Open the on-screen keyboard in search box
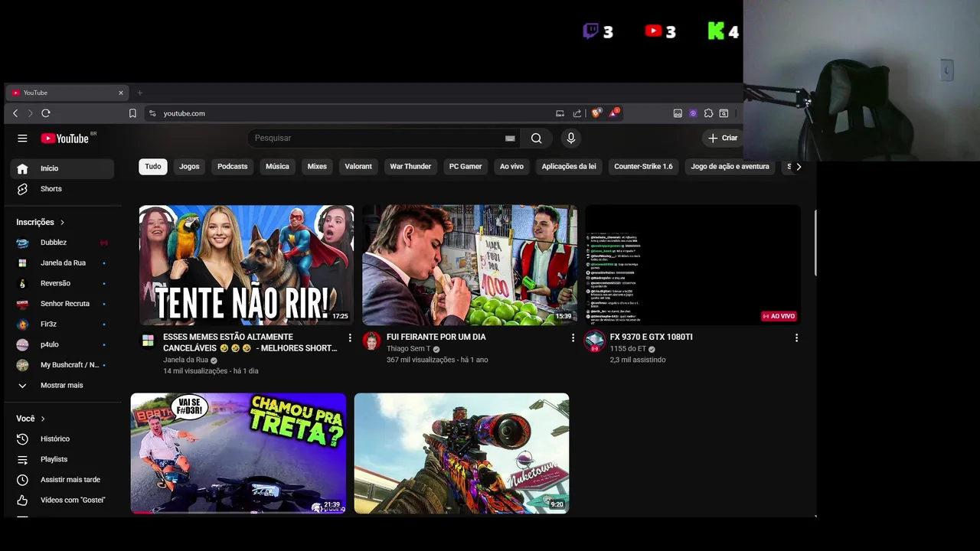This screenshot has width=980, height=551. click(x=510, y=139)
